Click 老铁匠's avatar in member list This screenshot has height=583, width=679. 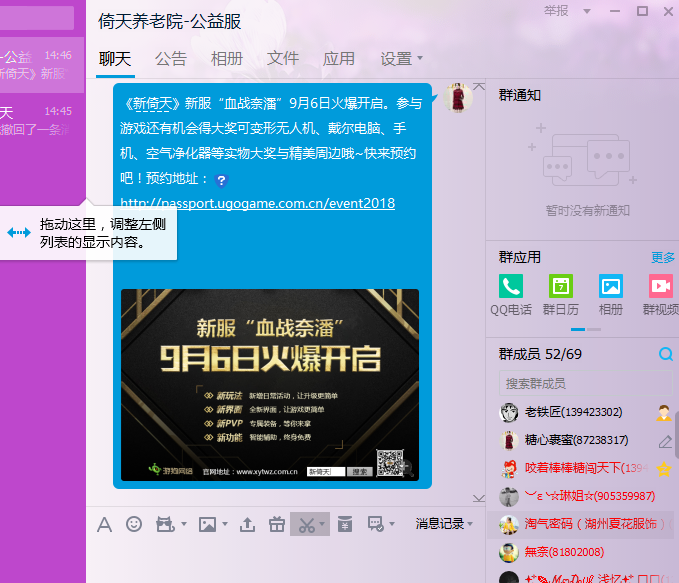[509, 412]
